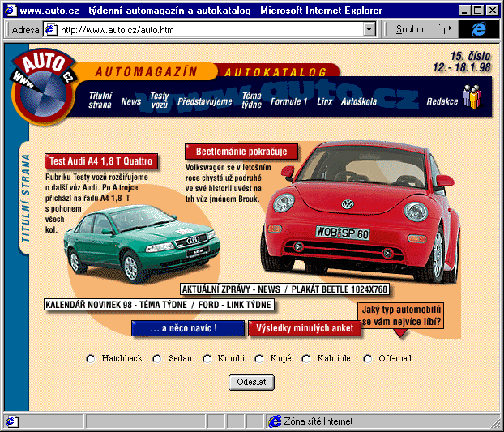Image resolution: width=504 pixels, height=432 pixels.
Task: Click the Internet Explorer throbber logo
Action: coord(479,29)
